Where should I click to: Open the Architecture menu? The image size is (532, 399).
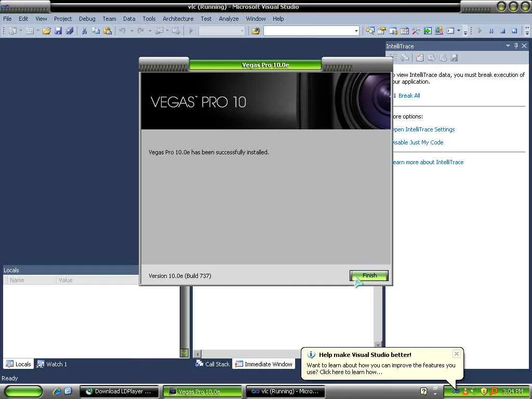[178, 19]
